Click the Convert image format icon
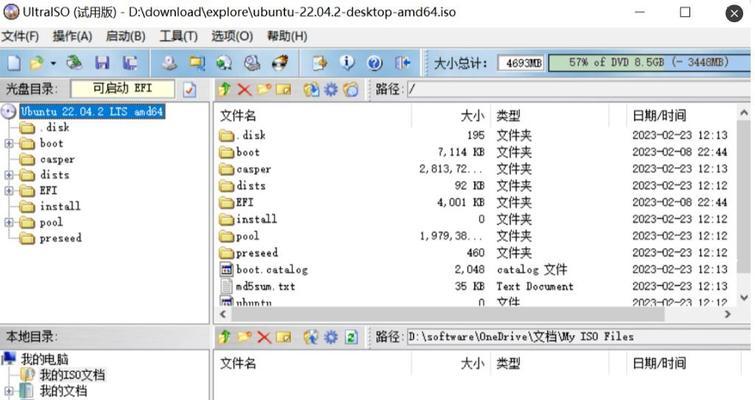The image size is (755, 400). [x=196, y=63]
